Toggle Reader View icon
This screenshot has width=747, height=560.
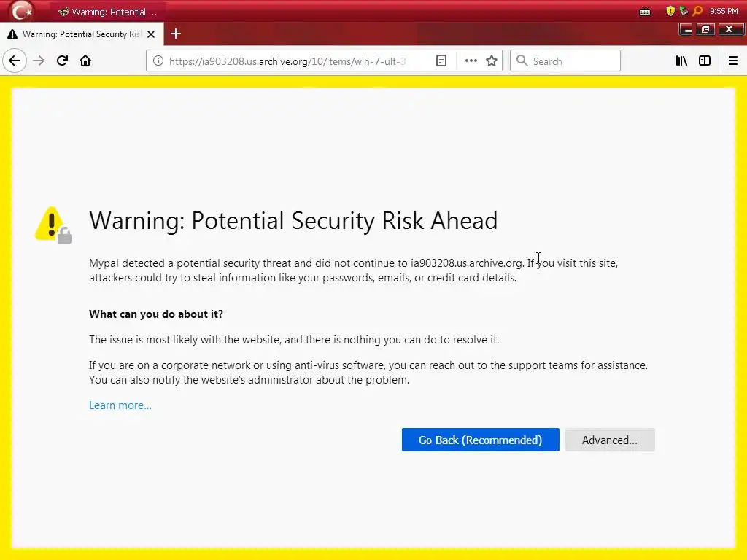(441, 61)
